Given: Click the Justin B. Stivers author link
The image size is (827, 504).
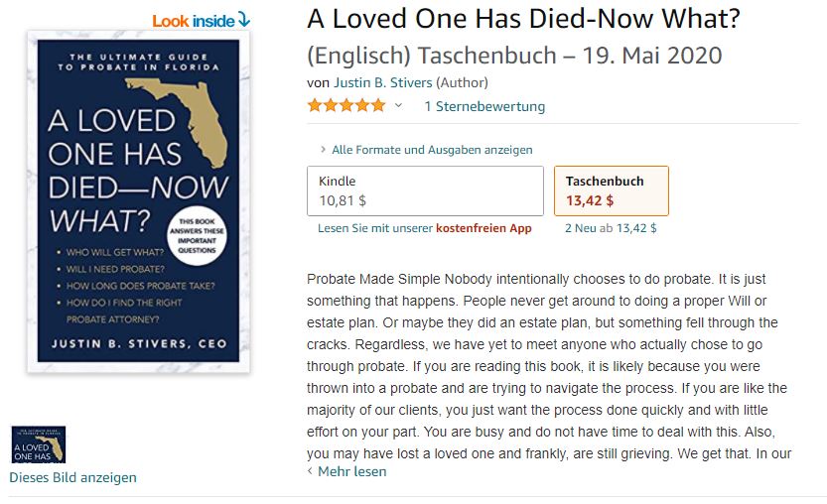Looking at the screenshot, I should pos(383,82).
